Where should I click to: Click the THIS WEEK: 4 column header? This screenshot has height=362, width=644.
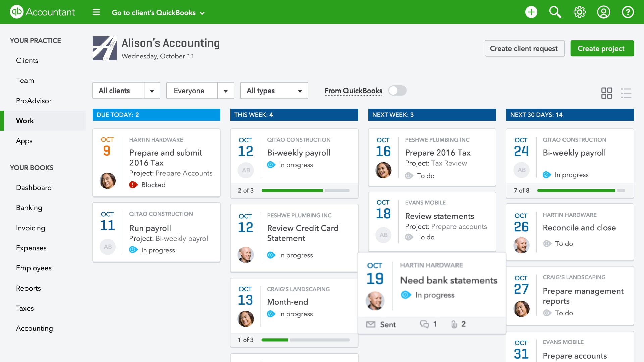click(x=294, y=115)
